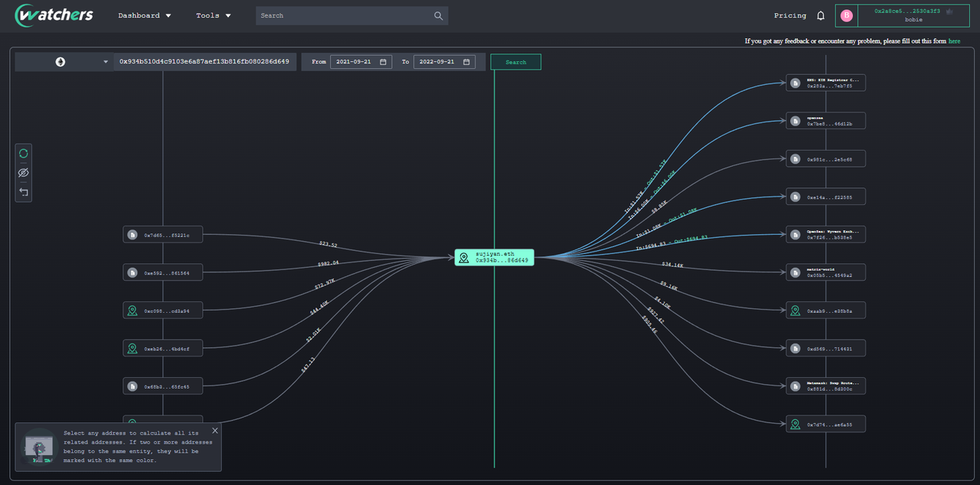The height and width of the screenshot is (485, 980).
Task: Toggle the crossed-eye visibility icon
Action: tap(24, 173)
